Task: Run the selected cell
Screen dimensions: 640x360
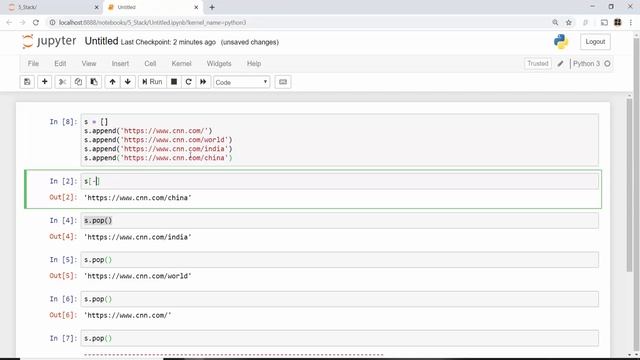Action: [x=152, y=82]
